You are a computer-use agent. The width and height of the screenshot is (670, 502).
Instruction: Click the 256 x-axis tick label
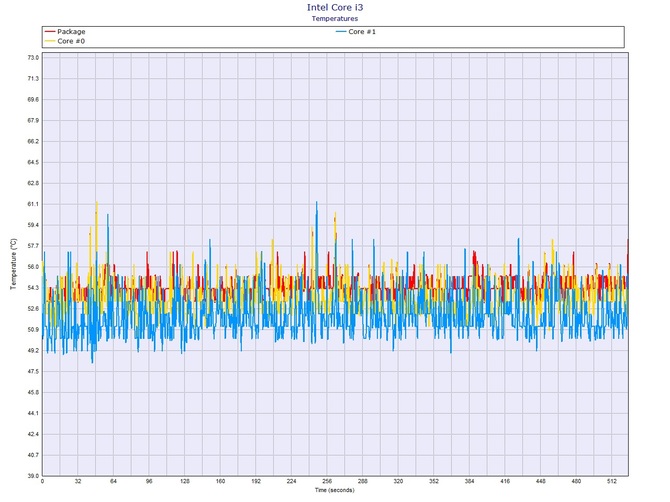(327, 481)
